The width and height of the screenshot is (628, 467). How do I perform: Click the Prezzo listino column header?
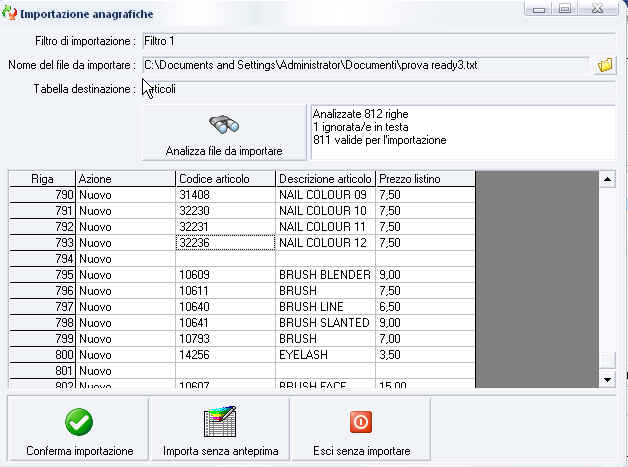[x=425, y=179]
